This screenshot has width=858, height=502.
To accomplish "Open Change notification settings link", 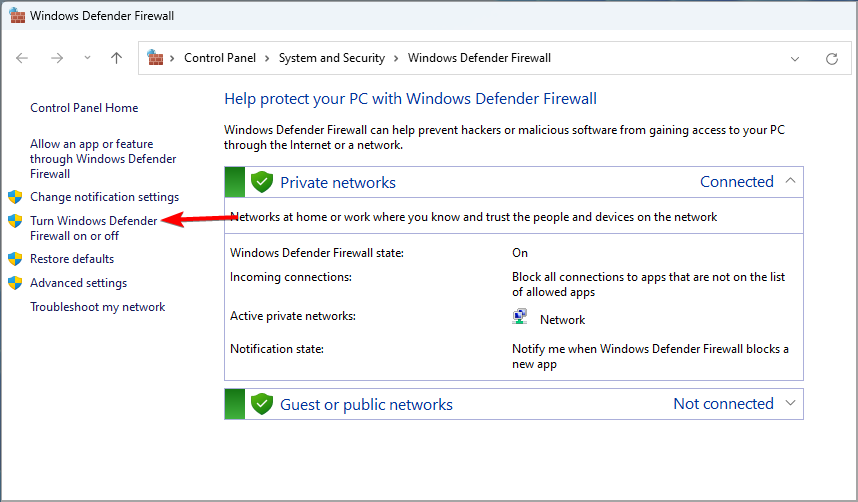I will click(x=104, y=197).
